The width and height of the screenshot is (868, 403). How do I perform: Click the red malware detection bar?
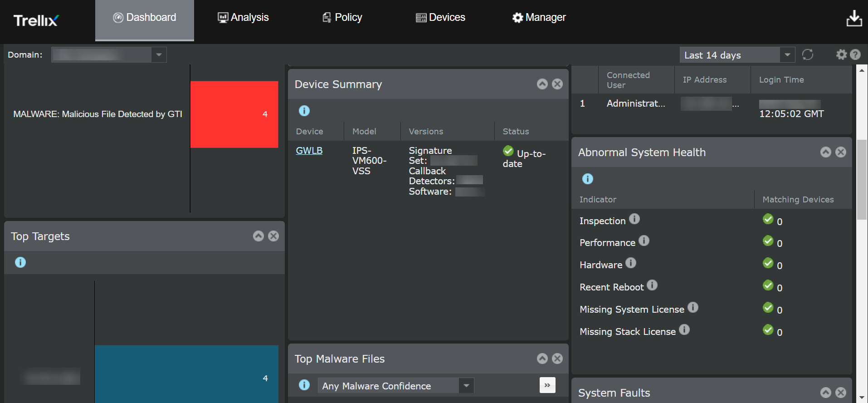(x=234, y=114)
